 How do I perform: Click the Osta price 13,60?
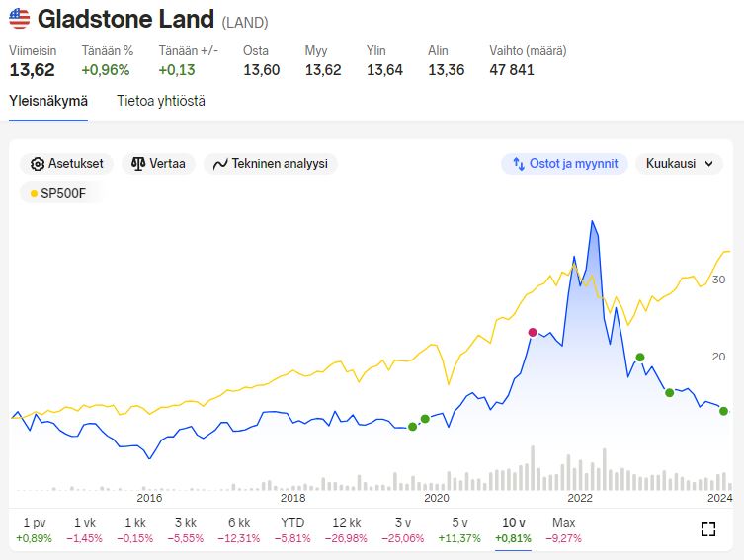(x=262, y=70)
